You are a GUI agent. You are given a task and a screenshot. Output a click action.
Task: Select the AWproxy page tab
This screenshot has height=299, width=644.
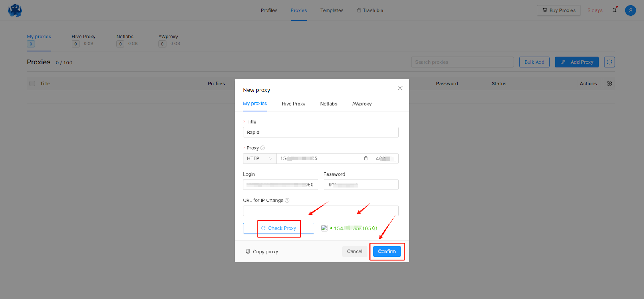(x=169, y=40)
